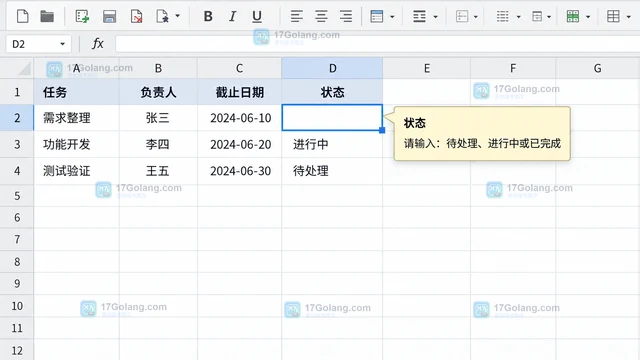The height and width of the screenshot is (360, 640).
Task: Open dropdown next to dotted grid icon
Action: click(x=519, y=17)
